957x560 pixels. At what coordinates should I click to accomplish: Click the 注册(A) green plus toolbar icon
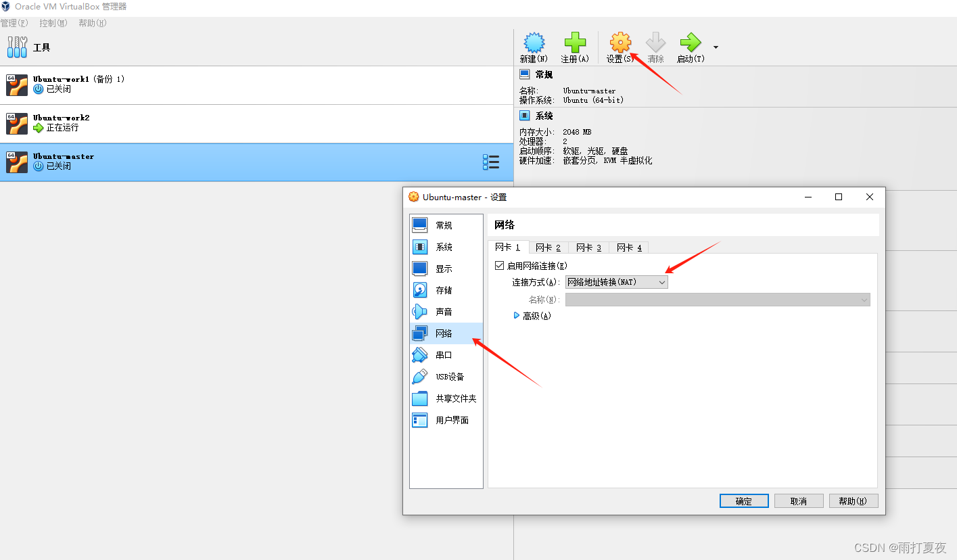tap(575, 43)
